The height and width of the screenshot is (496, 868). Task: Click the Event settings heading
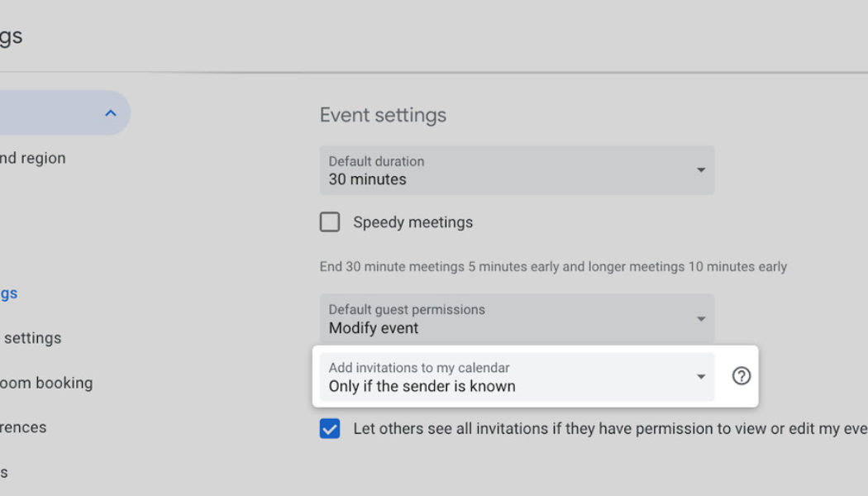[x=383, y=115]
